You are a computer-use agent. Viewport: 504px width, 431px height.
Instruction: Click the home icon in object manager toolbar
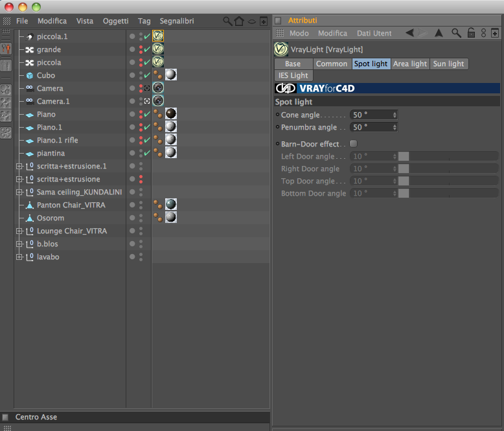click(x=239, y=21)
